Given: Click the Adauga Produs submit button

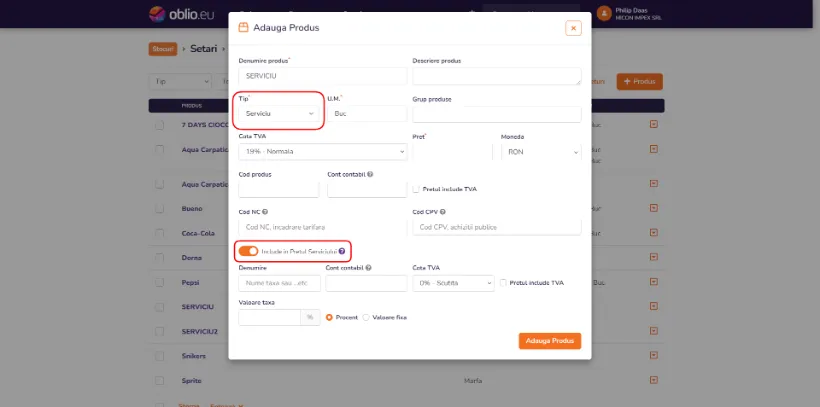Looking at the screenshot, I should click(x=550, y=341).
